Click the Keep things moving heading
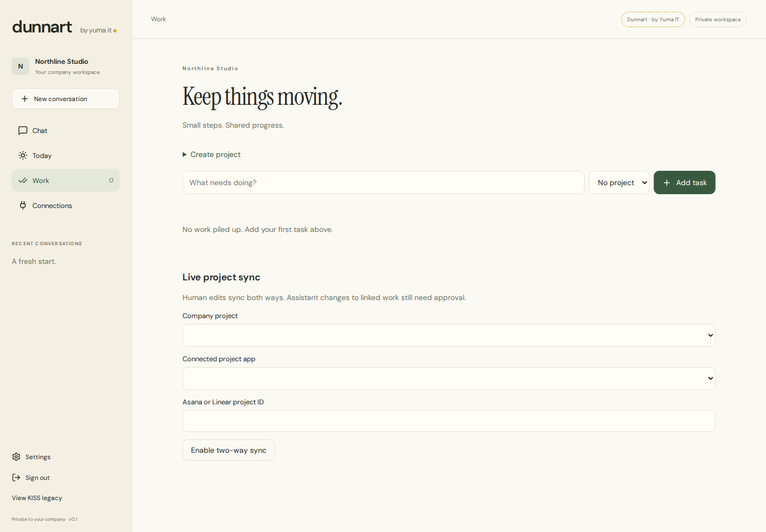This screenshot has width=766, height=532. 262,97
